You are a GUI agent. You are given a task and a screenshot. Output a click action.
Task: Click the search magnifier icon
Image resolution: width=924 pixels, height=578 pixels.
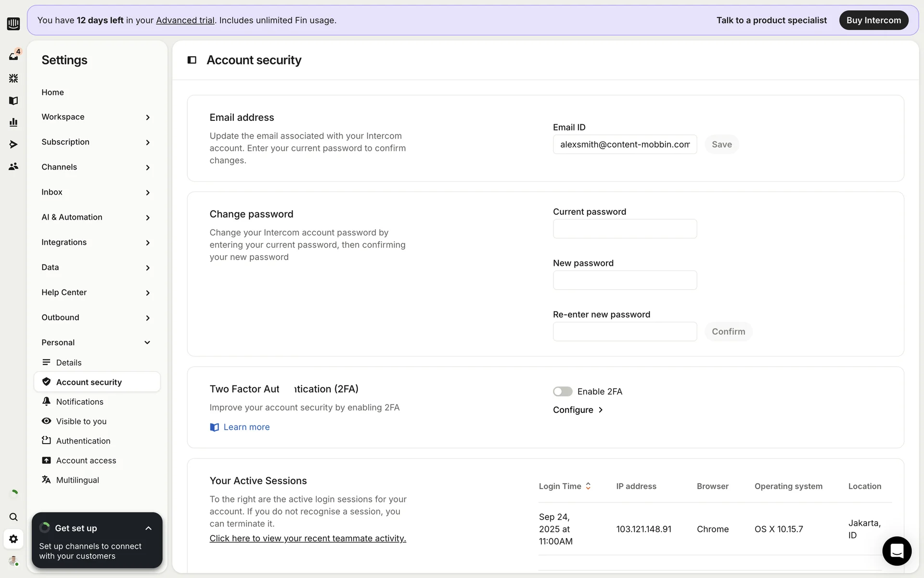pyautogui.click(x=13, y=517)
